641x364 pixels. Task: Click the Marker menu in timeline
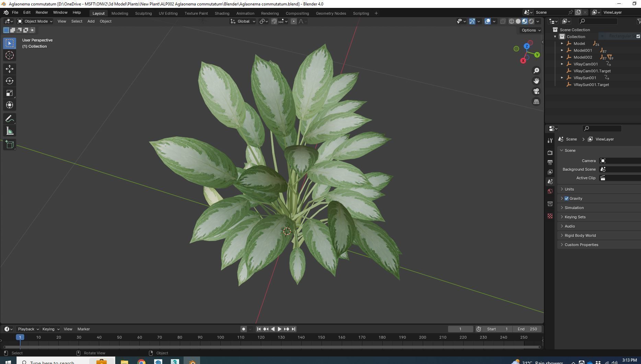coord(84,329)
